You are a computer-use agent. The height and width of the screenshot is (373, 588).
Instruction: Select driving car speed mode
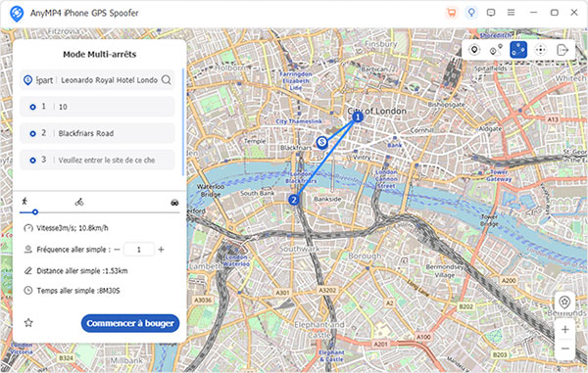pos(174,203)
